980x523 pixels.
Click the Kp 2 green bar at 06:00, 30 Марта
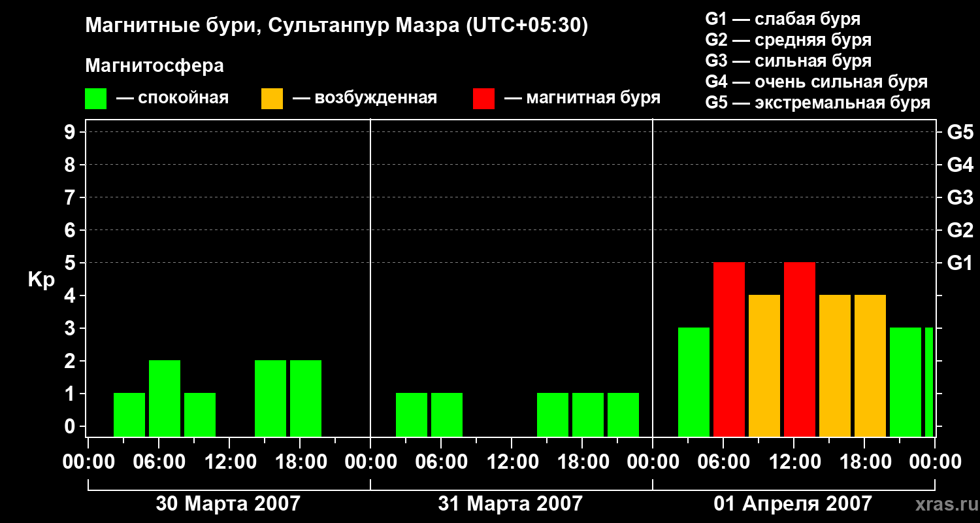tap(165, 398)
